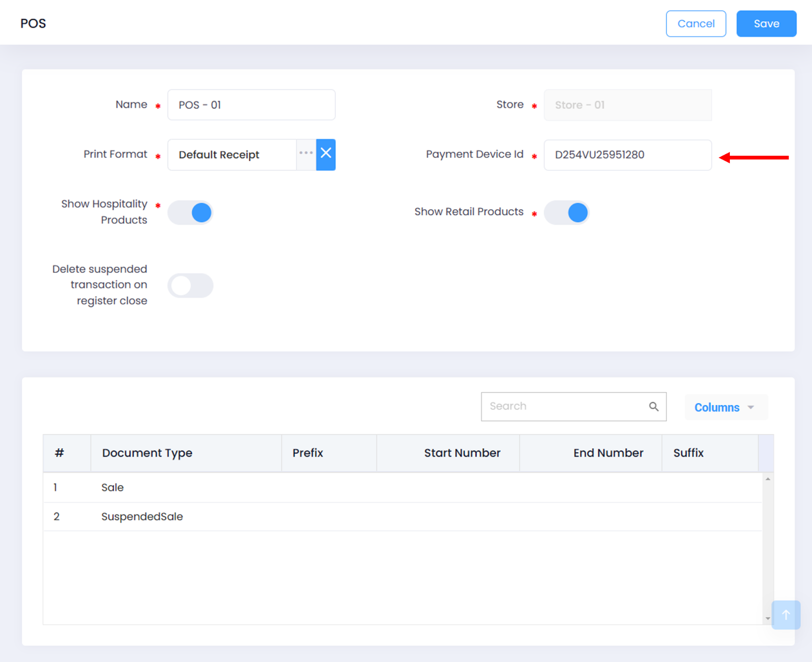The height and width of the screenshot is (662, 812).
Task: Open the disabled Store selection field
Action: [627, 105]
